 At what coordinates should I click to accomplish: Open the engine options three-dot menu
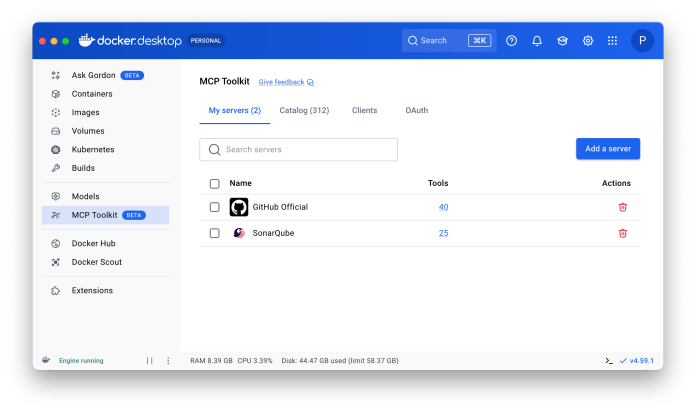point(167,360)
